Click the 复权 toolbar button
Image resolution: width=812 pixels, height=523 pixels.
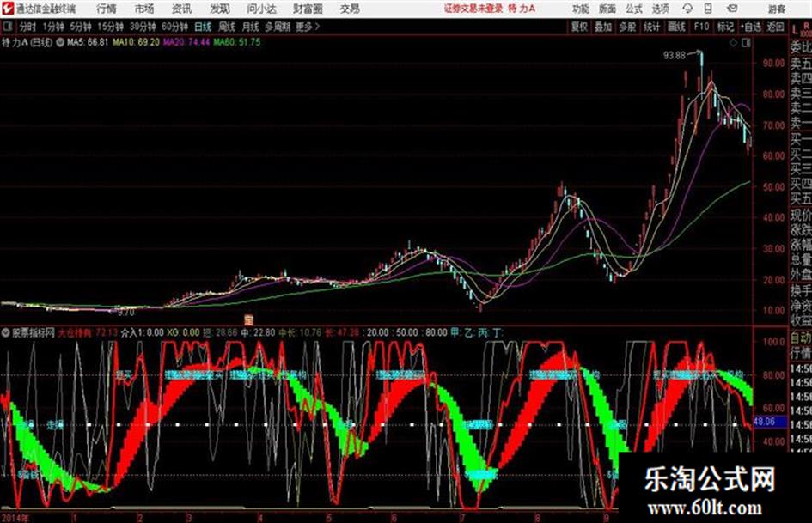(579, 27)
